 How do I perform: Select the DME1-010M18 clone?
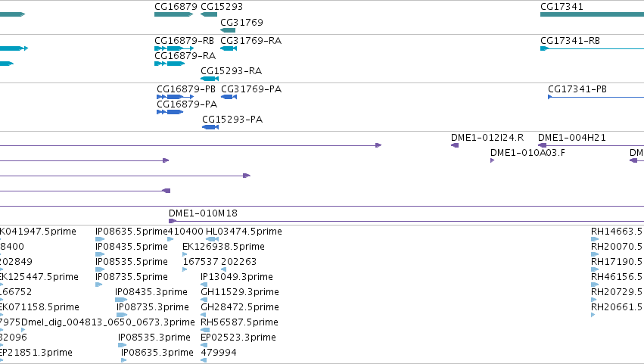coord(406,221)
